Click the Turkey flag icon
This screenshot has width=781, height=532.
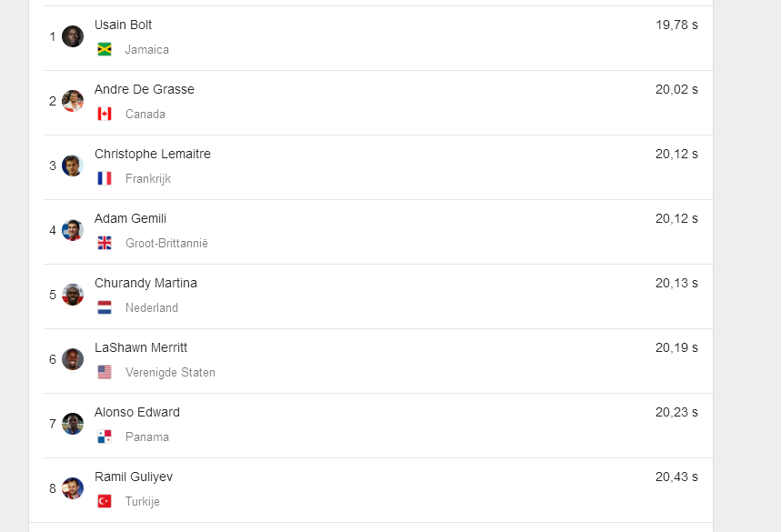pyautogui.click(x=105, y=501)
